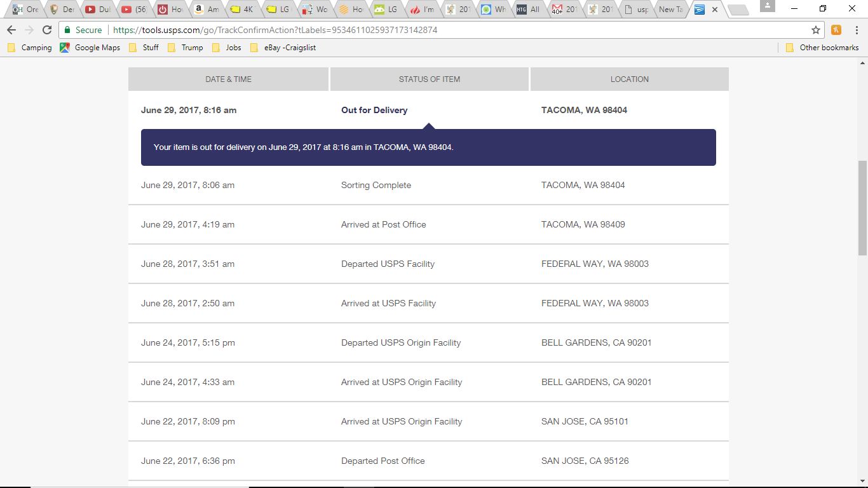This screenshot has width=868, height=488.
Task: Select the 'Arrived at USPS Facility' status
Action: click(x=388, y=303)
